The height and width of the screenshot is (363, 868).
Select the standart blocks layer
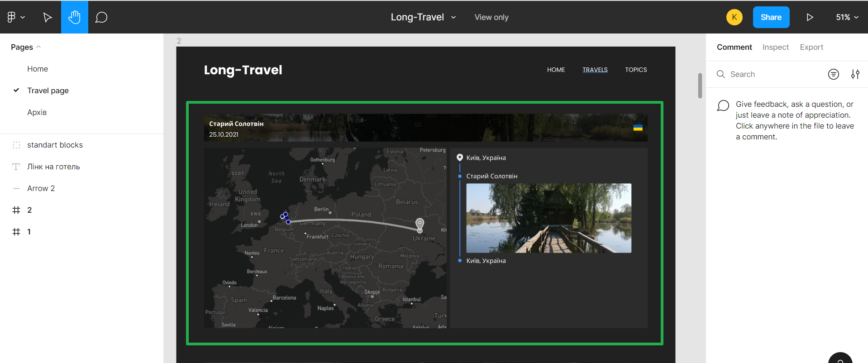click(x=55, y=145)
